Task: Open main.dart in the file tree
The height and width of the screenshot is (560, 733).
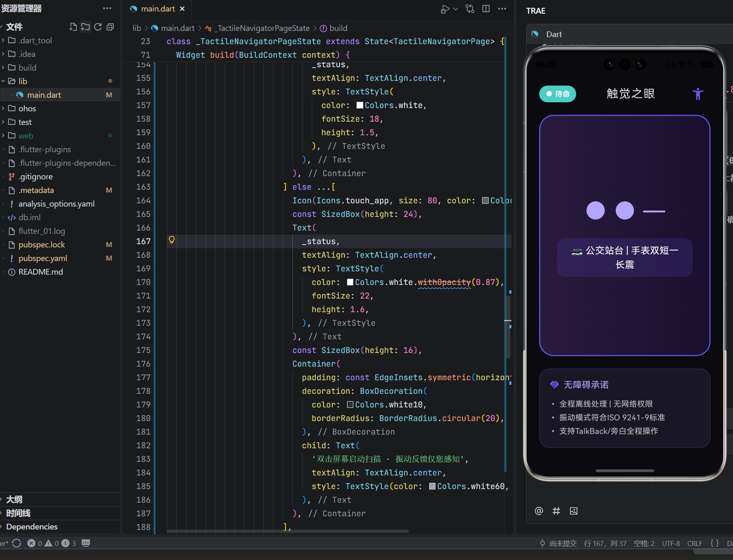Action: click(x=60, y=95)
